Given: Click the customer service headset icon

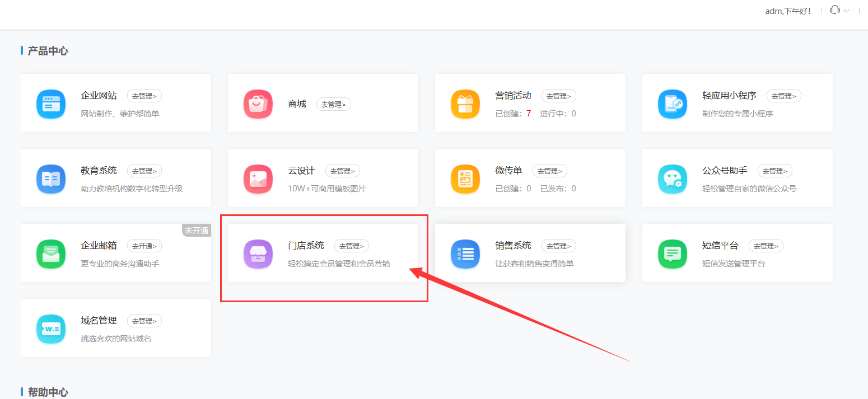Looking at the screenshot, I should [834, 10].
